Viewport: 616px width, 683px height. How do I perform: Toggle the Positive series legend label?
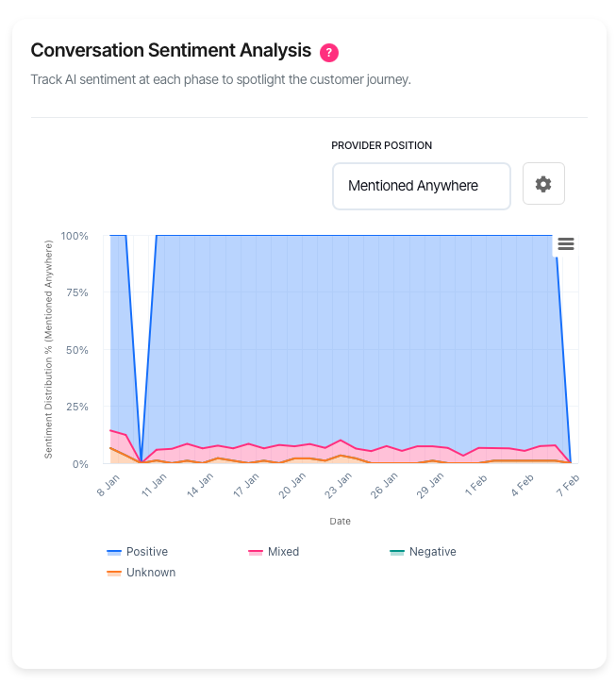coord(146,552)
